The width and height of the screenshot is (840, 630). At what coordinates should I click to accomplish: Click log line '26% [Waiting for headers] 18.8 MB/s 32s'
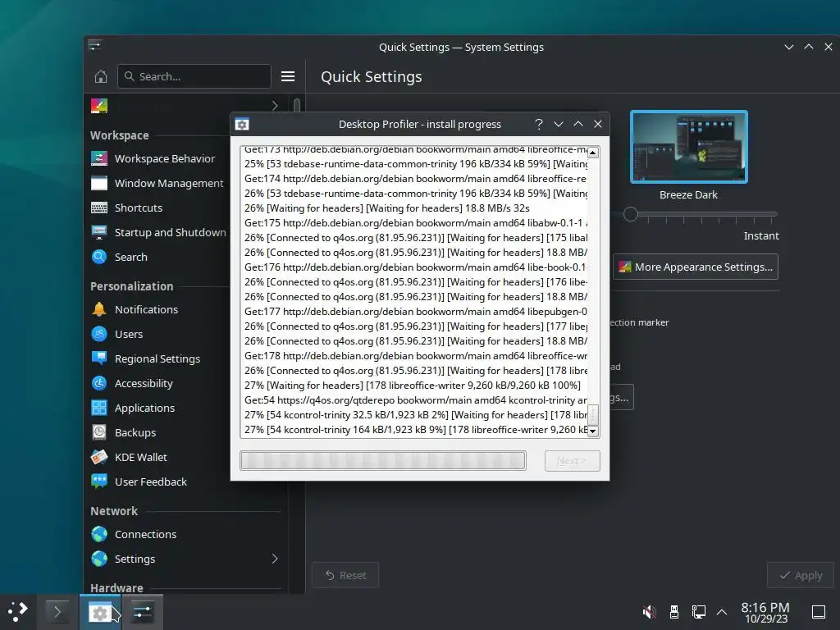click(x=387, y=208)
